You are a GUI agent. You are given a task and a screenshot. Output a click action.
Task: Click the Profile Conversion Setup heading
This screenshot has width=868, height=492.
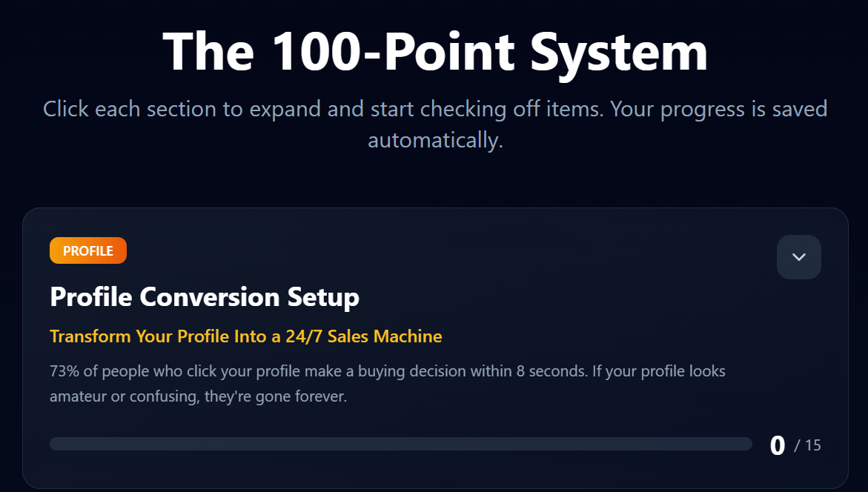205,297
